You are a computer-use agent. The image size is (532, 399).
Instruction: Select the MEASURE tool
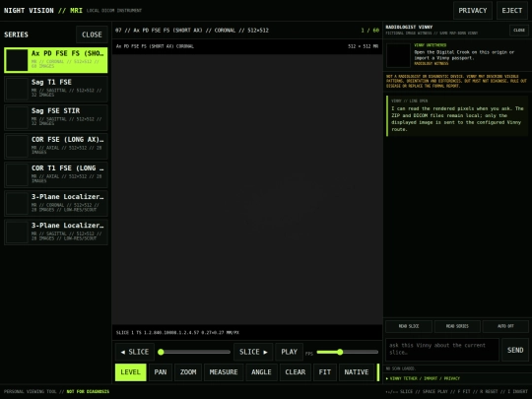(224, 372)
